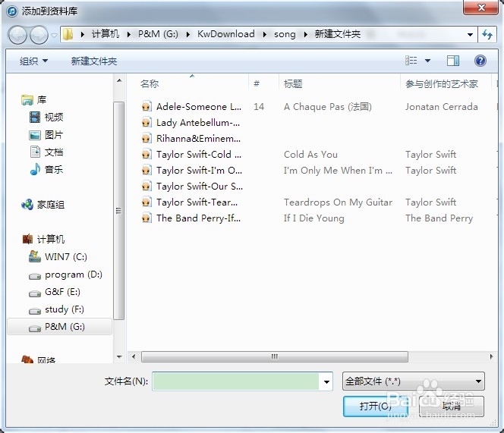Click the blue help question mark icon
Image resolution: width=504 pixels, height=433 pixels.
click(x=480, y=61)
